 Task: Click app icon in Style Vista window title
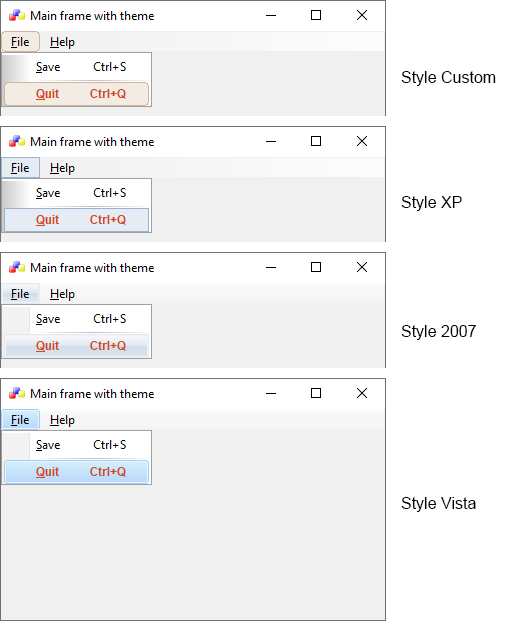tap(17, 394)
